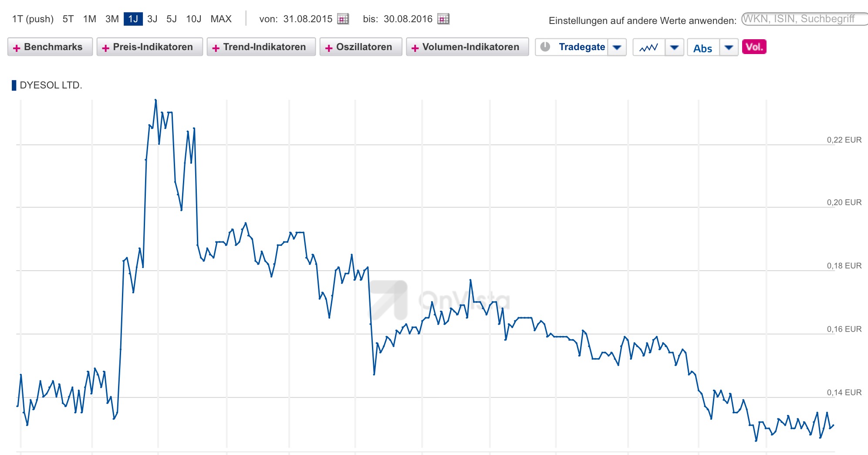Add Trend-Indikatoren to the chart
Screen dimensions: 868x455
click(260, 47)
